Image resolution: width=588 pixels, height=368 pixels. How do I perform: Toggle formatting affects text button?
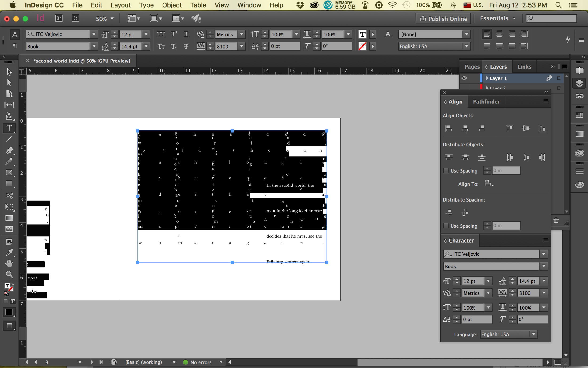(13, 301)
